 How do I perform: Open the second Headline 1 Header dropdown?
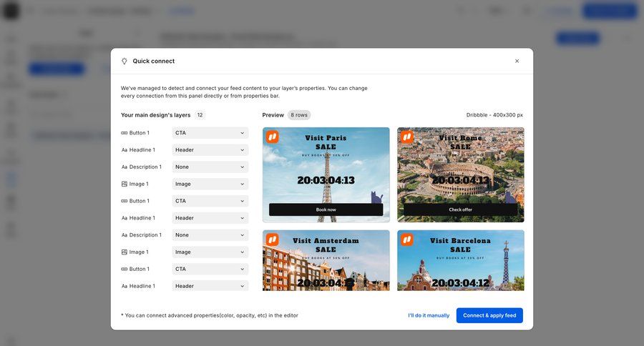[x=210, y=218]
